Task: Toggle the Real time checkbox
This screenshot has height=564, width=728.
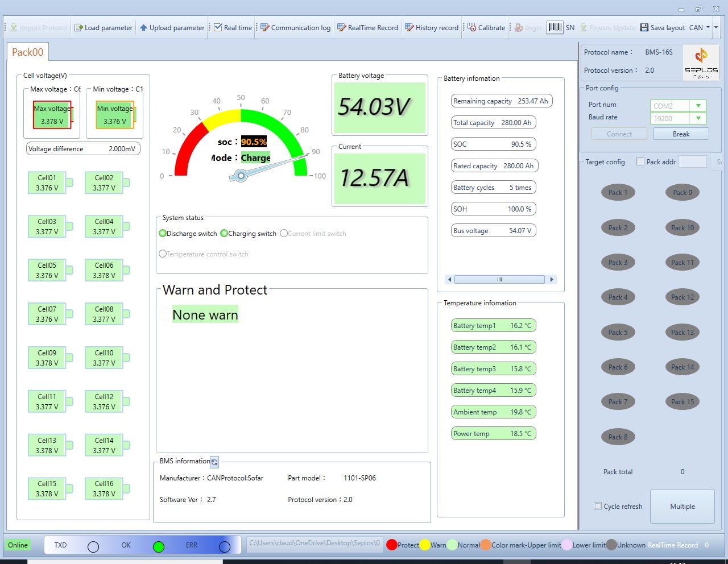Action: coord(218,27)
